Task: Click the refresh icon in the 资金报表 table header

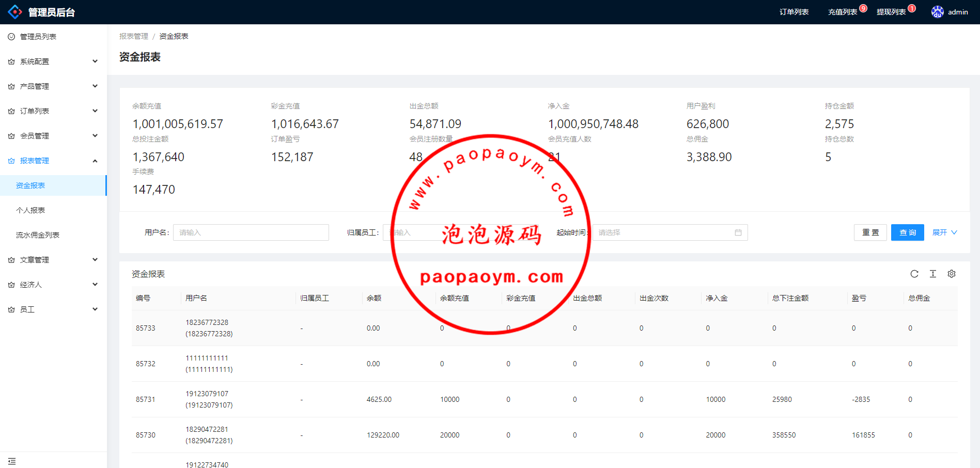Action: pos(914,274)
